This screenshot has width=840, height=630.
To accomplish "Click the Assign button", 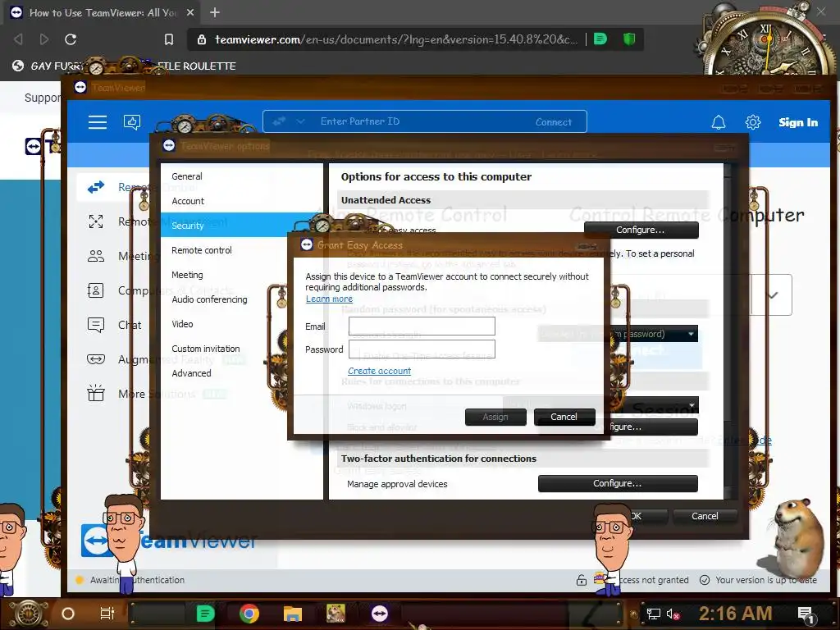I will point(495,417).
